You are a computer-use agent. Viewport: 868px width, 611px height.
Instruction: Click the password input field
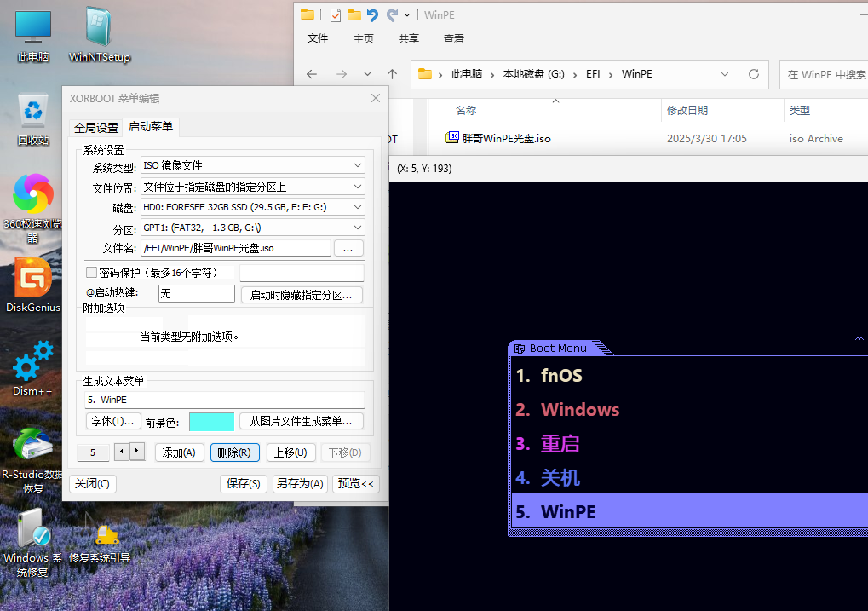click(x=302, y=273)
